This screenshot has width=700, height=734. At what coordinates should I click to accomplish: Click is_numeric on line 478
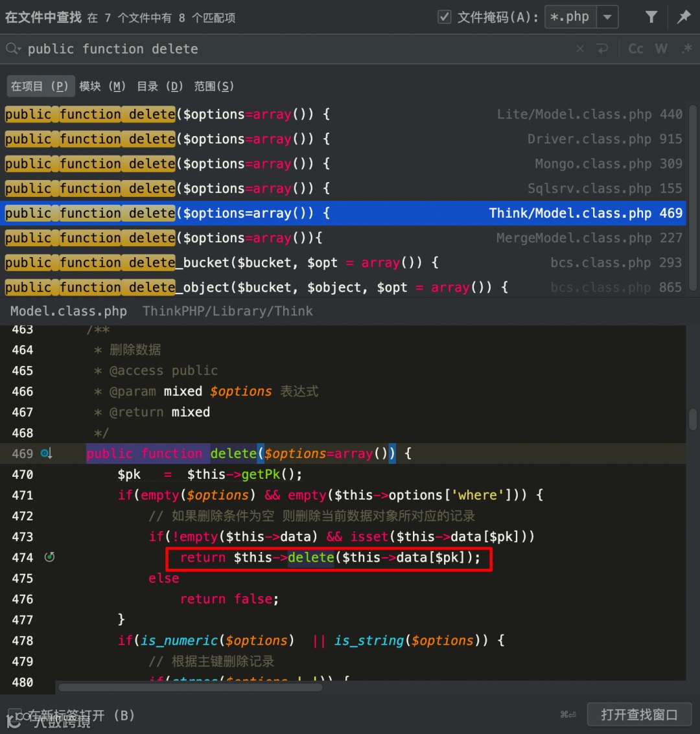(x=180, y=640)
